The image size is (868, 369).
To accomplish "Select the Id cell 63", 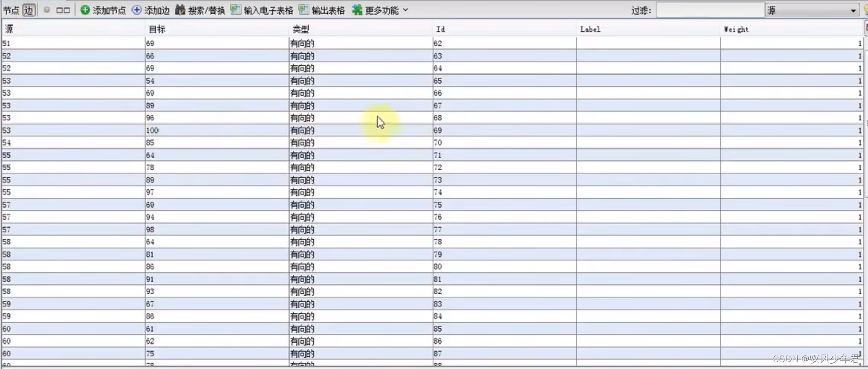I will tap(505, 56).
